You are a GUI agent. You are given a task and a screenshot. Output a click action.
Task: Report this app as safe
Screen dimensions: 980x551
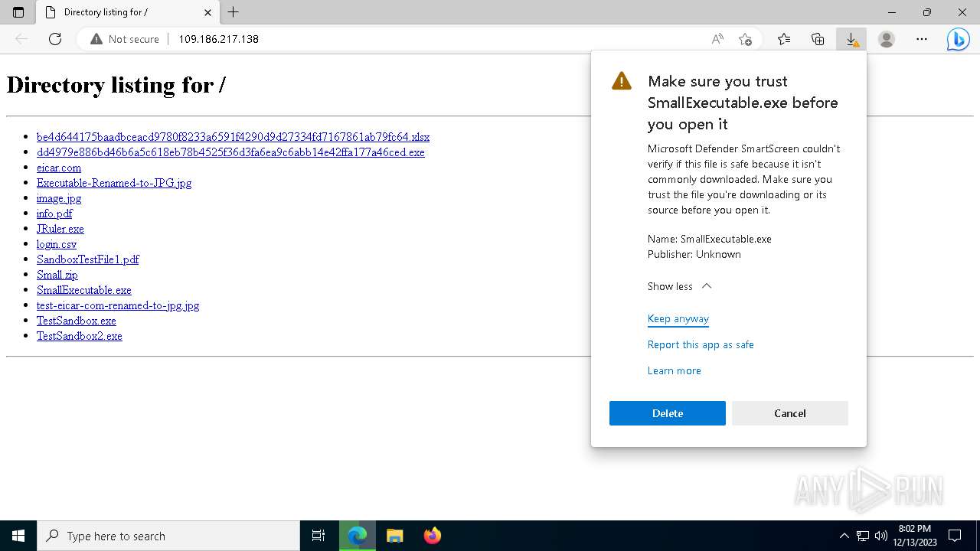[701, 345]
